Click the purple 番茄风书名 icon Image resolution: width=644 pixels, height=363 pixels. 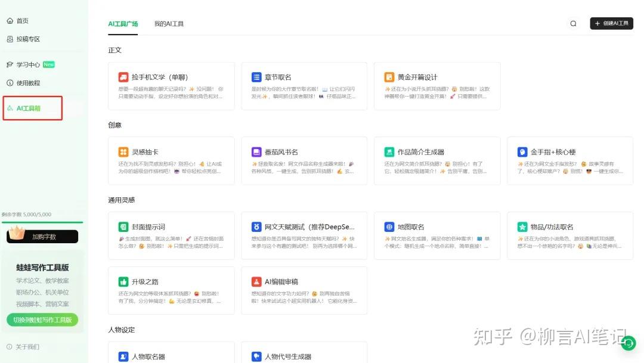(256, 152)
